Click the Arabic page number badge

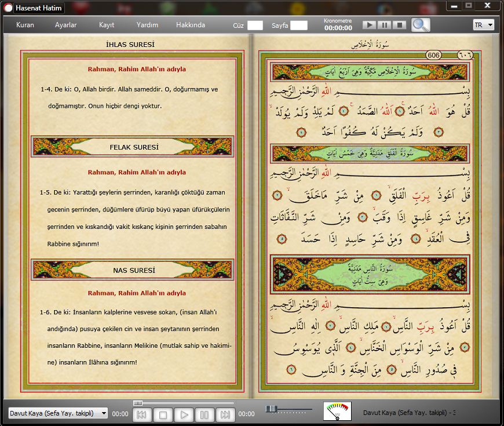pyautogui.click(x=465, y=55)
